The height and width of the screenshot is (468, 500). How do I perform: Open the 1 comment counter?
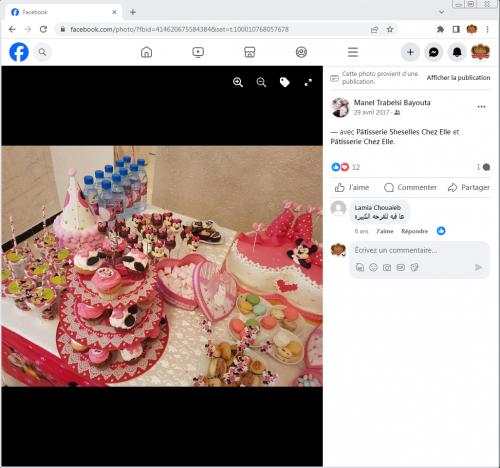point(483,167)
